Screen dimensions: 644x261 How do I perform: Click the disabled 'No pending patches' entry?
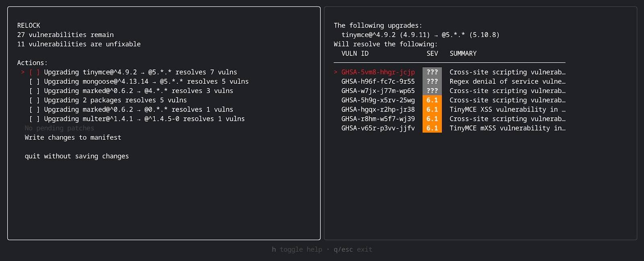point(59,128)
